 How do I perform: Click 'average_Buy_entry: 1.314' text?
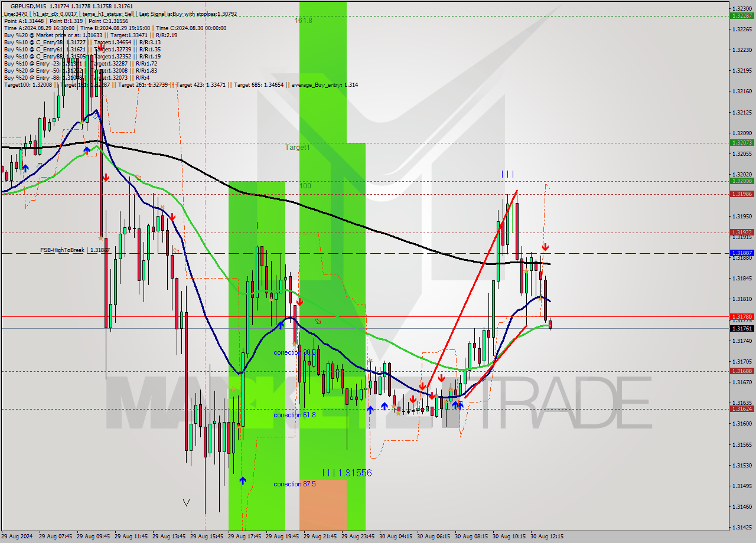[x=324, y=84]
